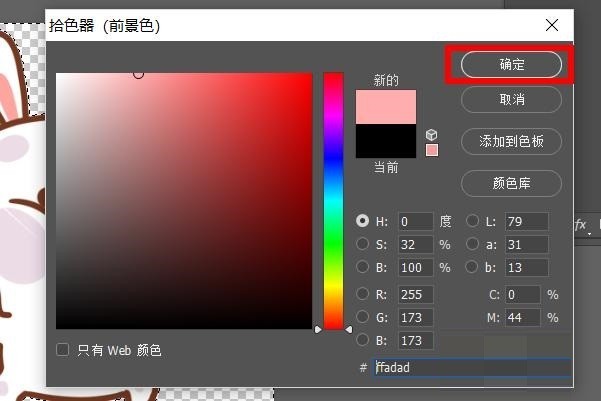
Task: Click the web-safe color cube warning icon
Action: (x=432, y=134)
